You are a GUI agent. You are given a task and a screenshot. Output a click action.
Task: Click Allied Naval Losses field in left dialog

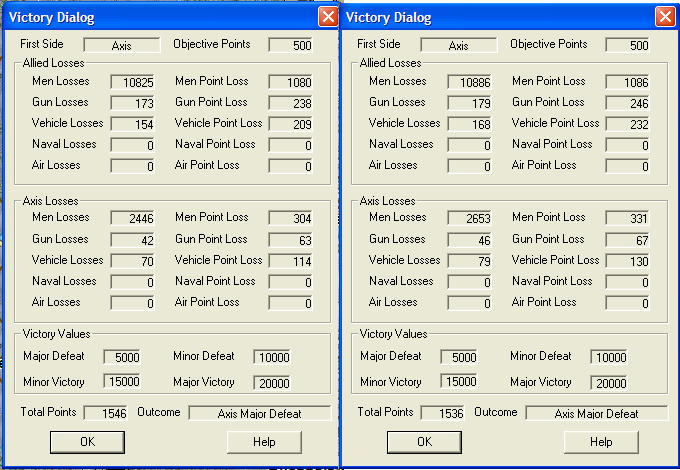(132, 145)
